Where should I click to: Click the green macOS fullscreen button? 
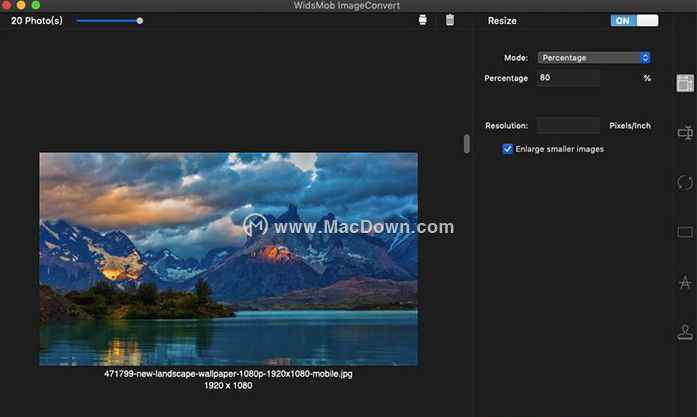point(36,5)
